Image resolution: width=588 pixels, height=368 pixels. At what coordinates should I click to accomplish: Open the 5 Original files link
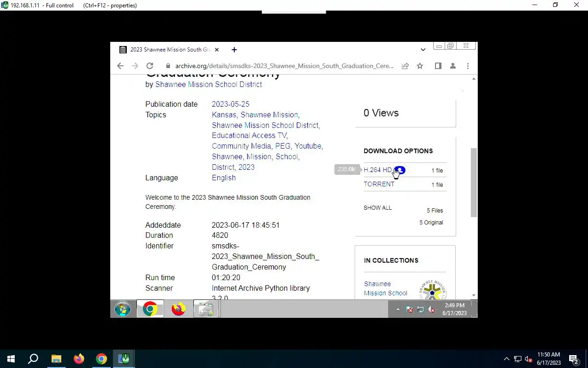click(431, 223)
